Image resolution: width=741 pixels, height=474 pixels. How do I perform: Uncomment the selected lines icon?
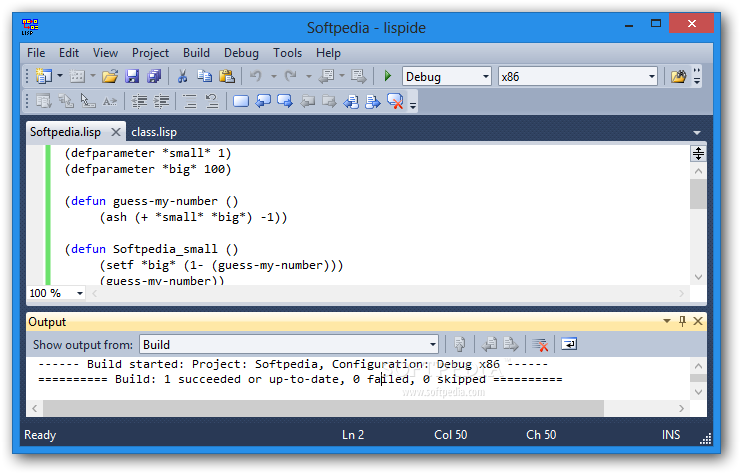(212, 101)
